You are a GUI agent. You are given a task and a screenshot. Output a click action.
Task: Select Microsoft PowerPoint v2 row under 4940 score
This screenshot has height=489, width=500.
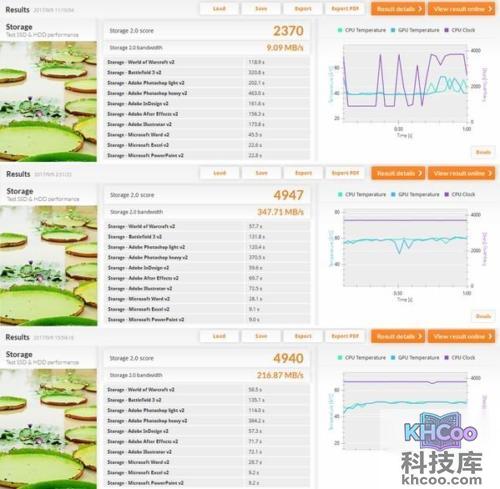click(x=207, y=483)
